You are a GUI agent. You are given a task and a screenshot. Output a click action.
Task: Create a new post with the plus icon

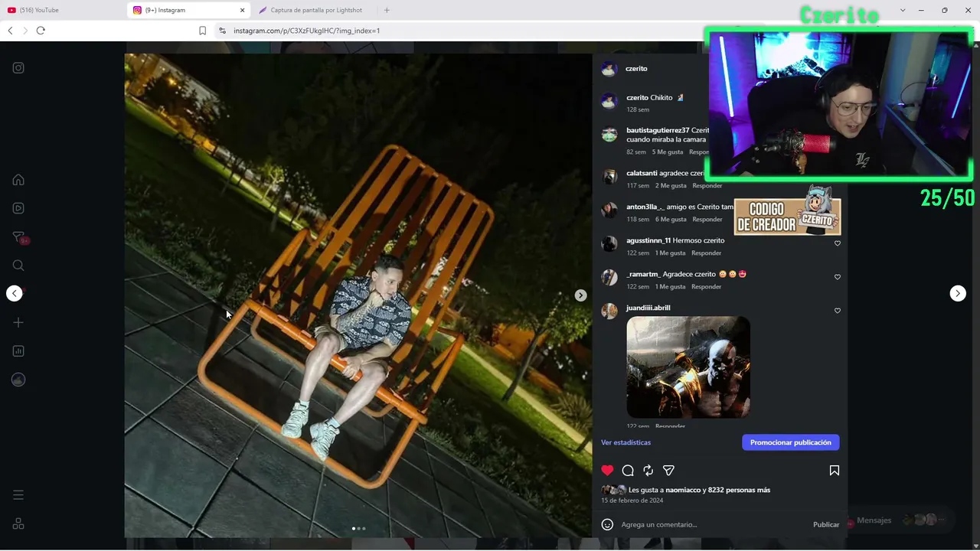18,322
